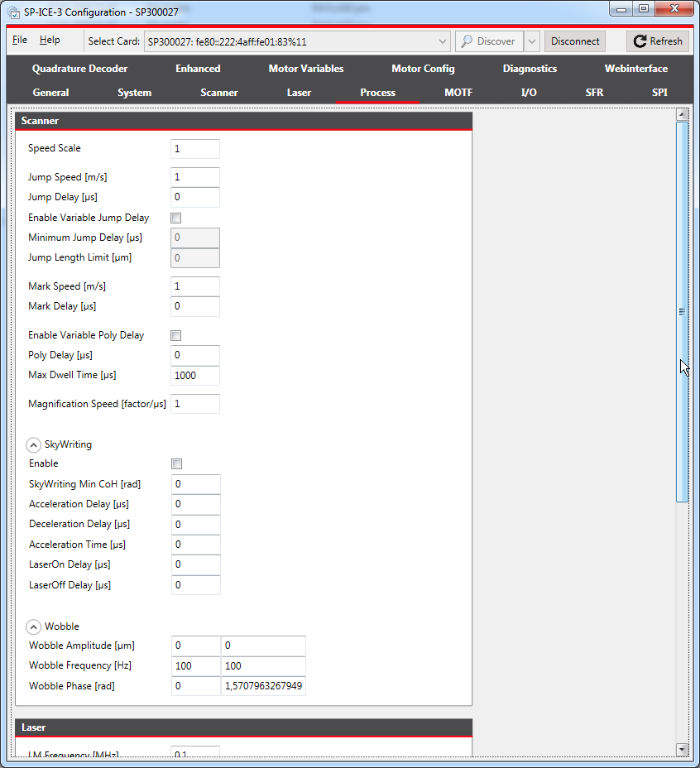Click the second Wobble Frequency field
The height and width of the screenshot is (768, 700).
point(264,666)
